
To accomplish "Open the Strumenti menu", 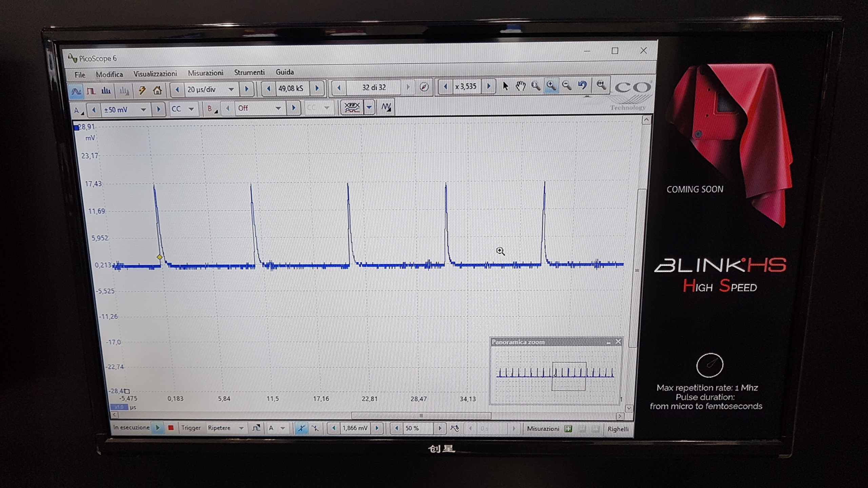I will pos(249,73).
